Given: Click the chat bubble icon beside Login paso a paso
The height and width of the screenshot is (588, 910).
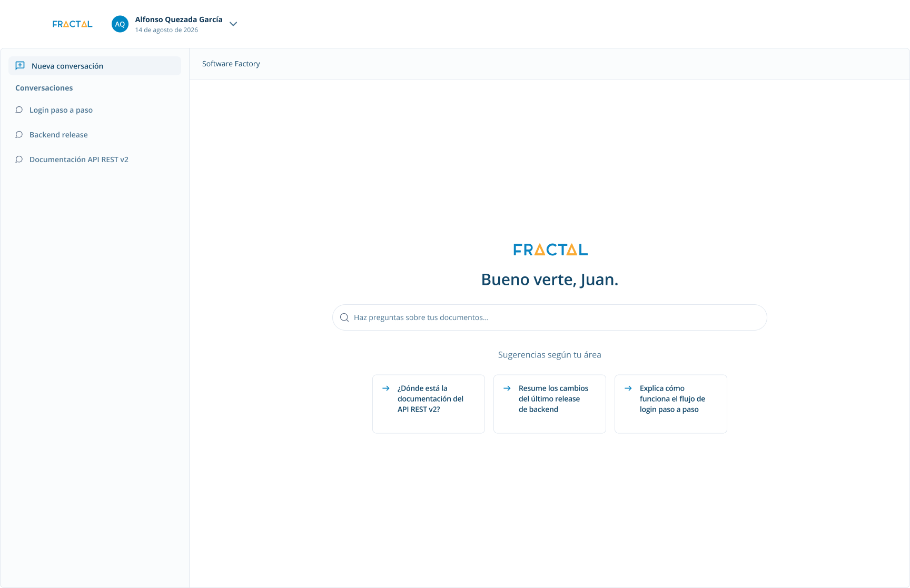Looking at the screenshot, I should (19, 110).
